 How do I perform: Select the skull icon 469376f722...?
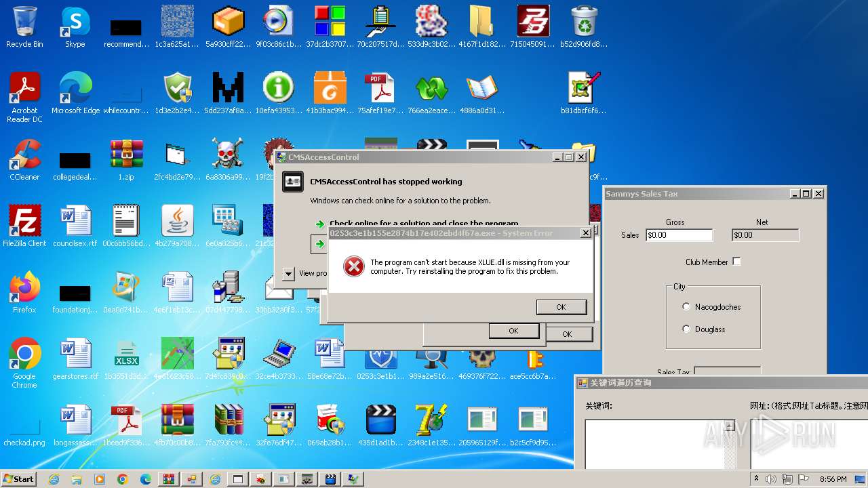[x=482, y=365]
